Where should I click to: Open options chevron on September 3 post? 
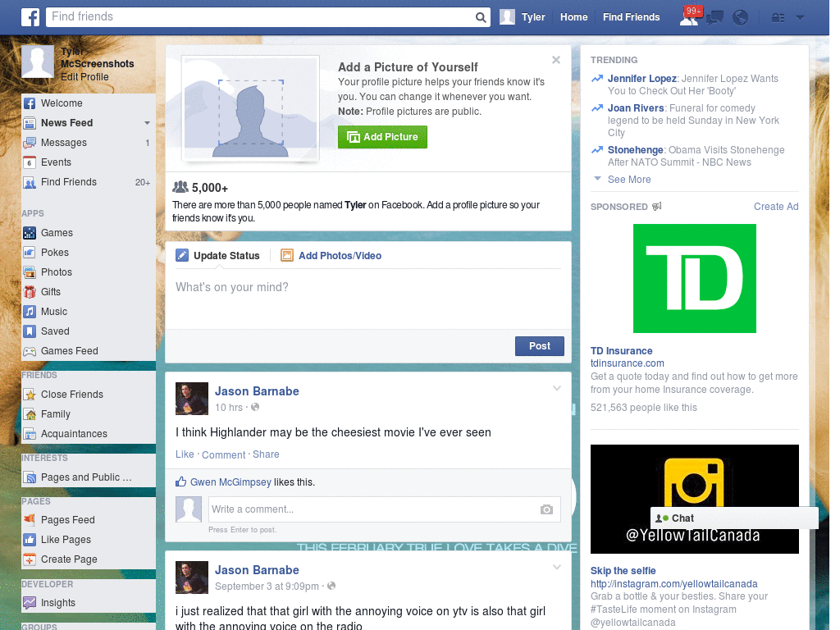(557, 567)
